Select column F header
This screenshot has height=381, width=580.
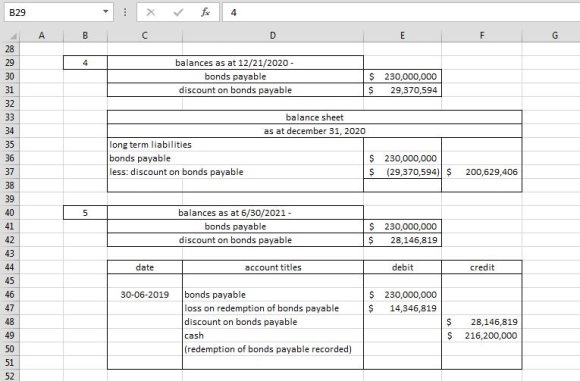[482, 36]
